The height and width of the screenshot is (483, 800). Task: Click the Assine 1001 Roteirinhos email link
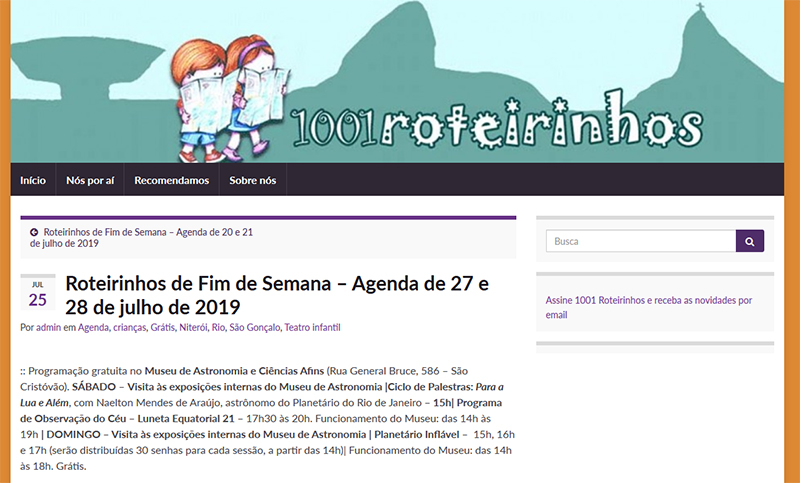(x=648, y=307)
